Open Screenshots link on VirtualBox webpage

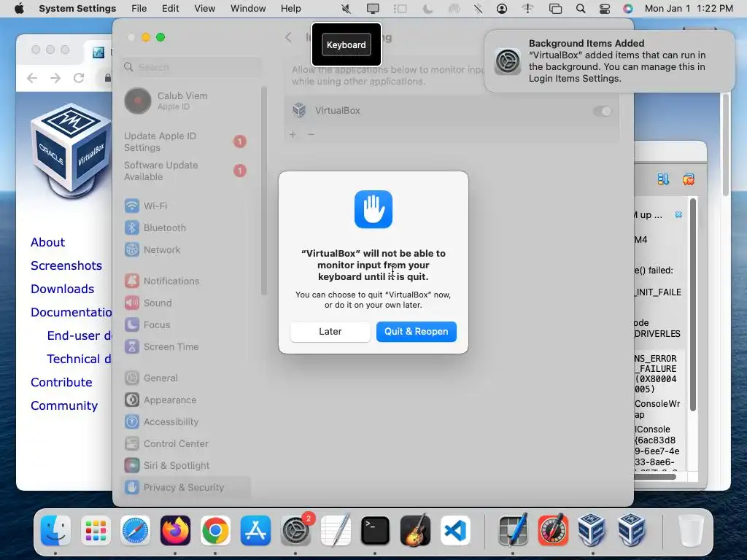[x=66, y=265]
